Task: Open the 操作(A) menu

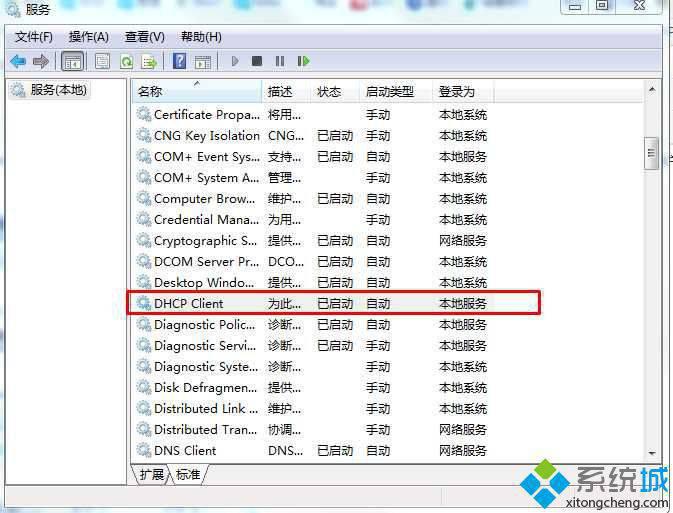Action: 88,37
